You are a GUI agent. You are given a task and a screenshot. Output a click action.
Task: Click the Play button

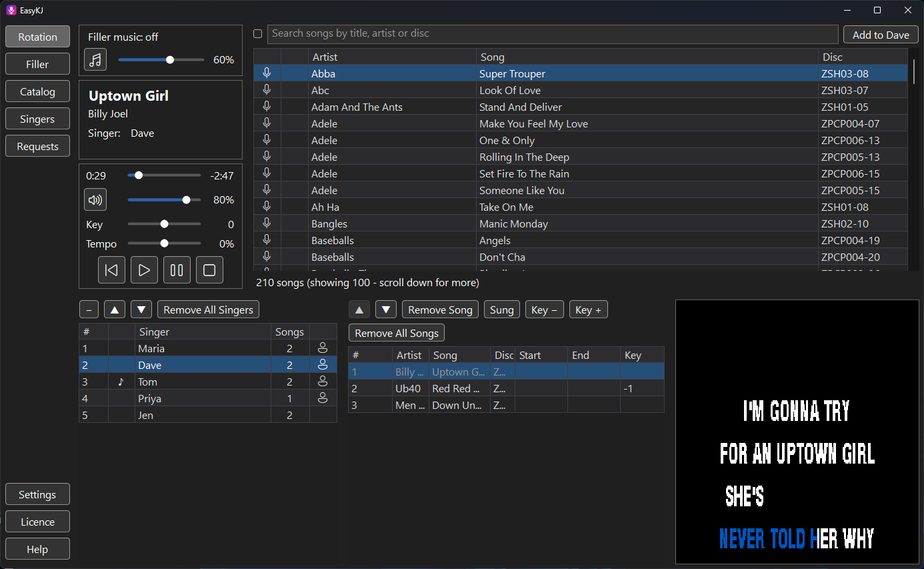point(144,270)
